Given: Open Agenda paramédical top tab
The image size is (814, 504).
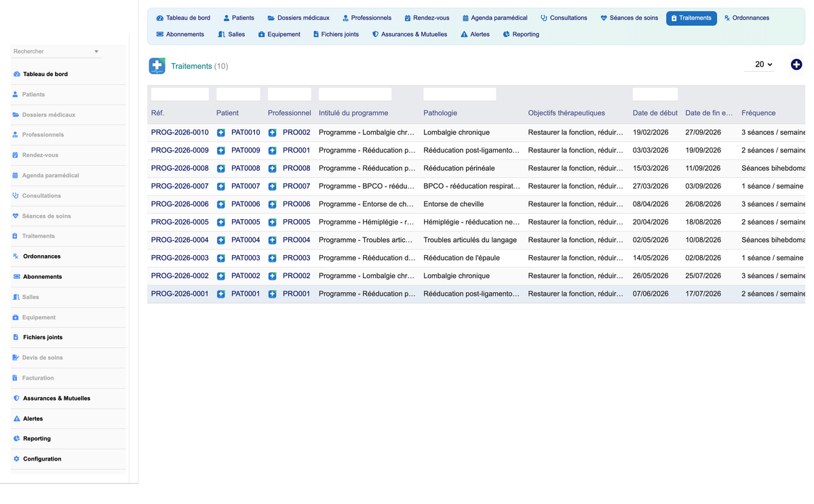Looking at the screenshot, I should tap(495, 18).
